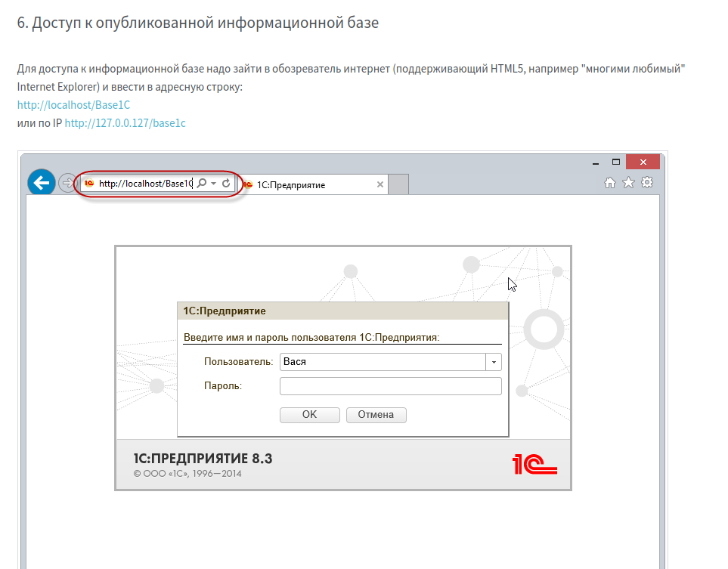Image resolution: width=728 pixels, height=569 pixels.
Task: Click the 1С:ПРЕДПРИЯТИЕ 8.3 splash text
Action: tap(203, 459)
